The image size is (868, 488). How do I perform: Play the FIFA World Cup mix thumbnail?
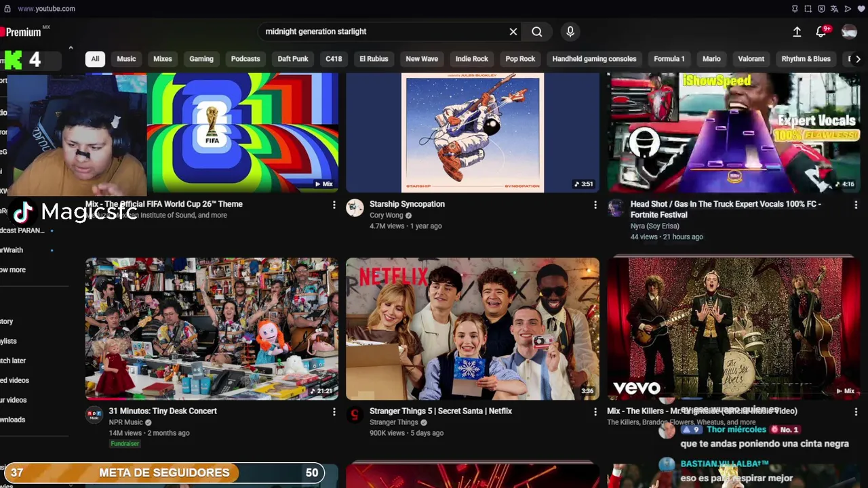point(242,133)
